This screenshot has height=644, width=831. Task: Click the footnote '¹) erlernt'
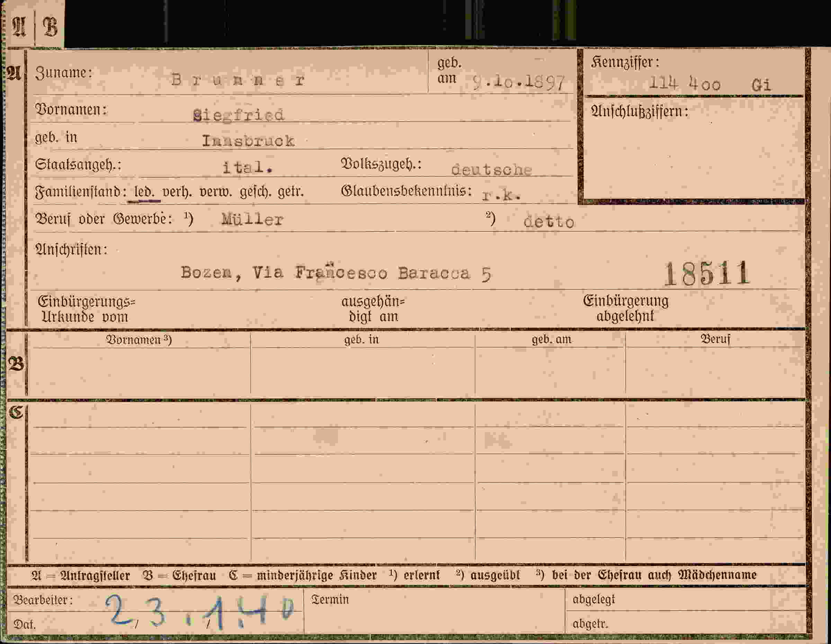[415, 575]
